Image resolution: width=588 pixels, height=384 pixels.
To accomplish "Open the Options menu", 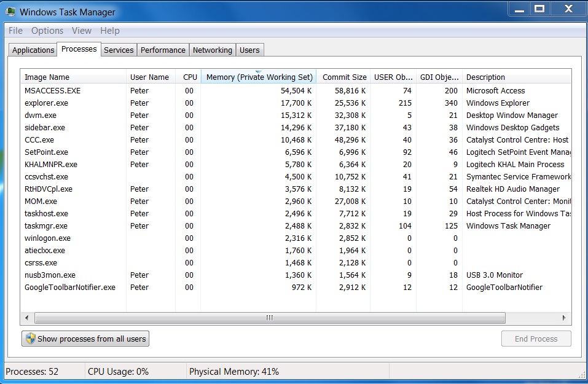I will coord(47,31).
